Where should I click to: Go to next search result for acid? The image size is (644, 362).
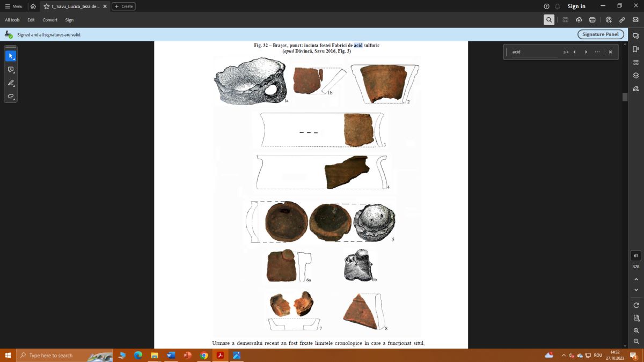pyautogui.click(x=586, y=52)
